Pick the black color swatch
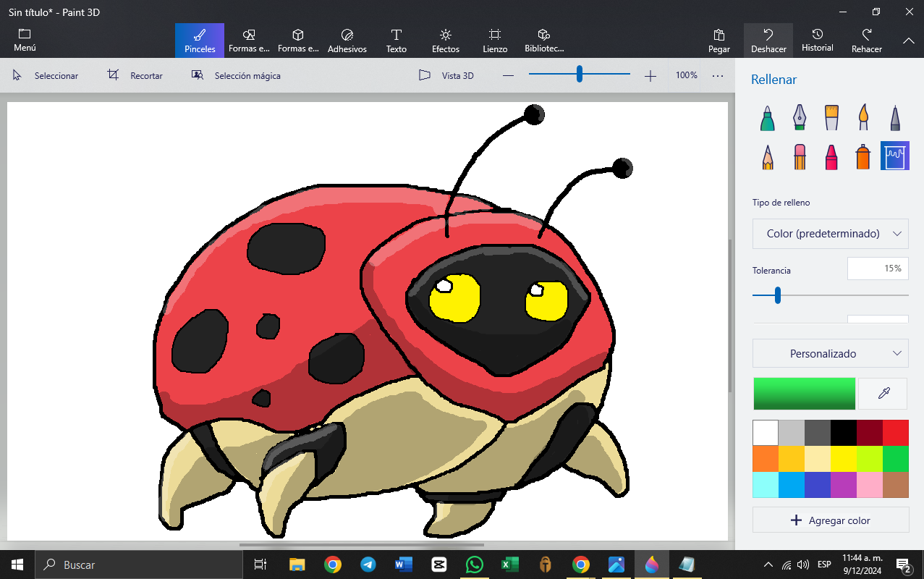Viewport: 924px width, 579px height. [844, 433]
